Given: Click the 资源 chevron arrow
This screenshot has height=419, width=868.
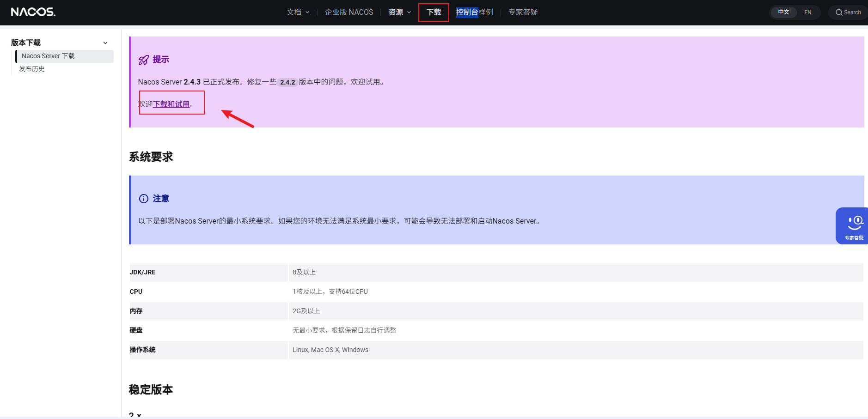Looking at the screenshot, I should 409,12.
